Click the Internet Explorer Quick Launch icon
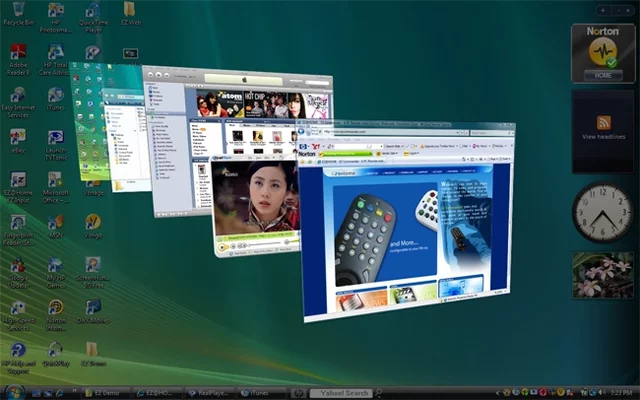Viewport: 640px width, 400px height. (x=60, y=393)
